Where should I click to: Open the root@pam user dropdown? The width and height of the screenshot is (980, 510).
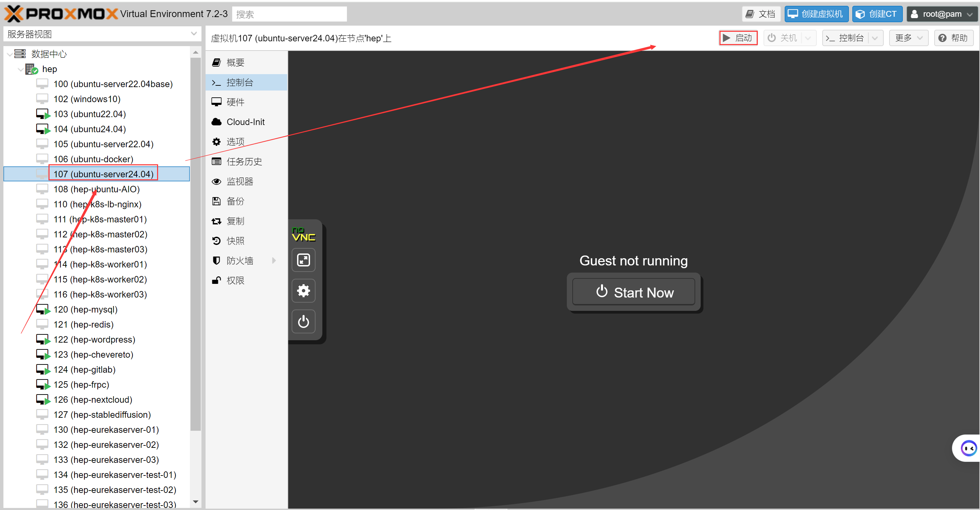941,14
